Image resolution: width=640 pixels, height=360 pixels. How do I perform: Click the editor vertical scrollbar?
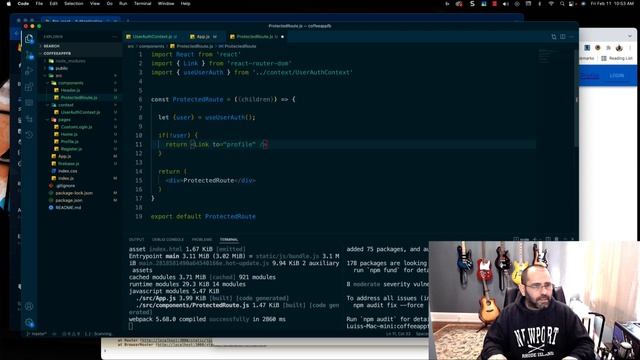point(576,98)
